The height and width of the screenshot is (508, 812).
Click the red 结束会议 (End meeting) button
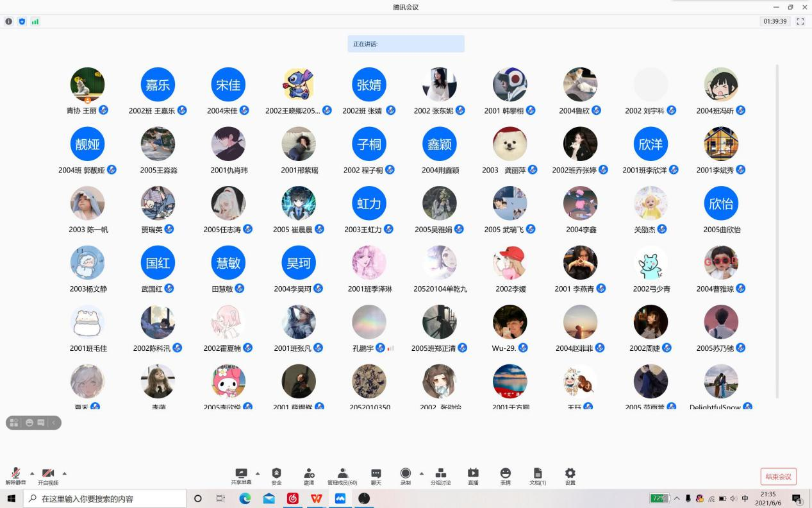click(778, 476)
